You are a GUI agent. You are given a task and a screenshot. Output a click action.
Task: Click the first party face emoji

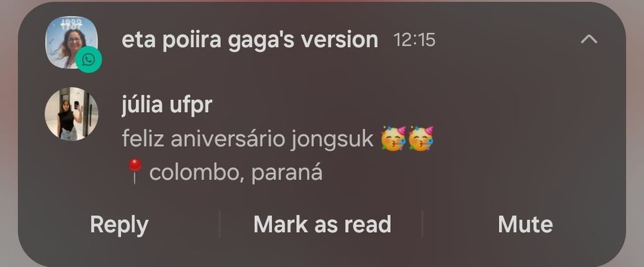pos(393,139)
